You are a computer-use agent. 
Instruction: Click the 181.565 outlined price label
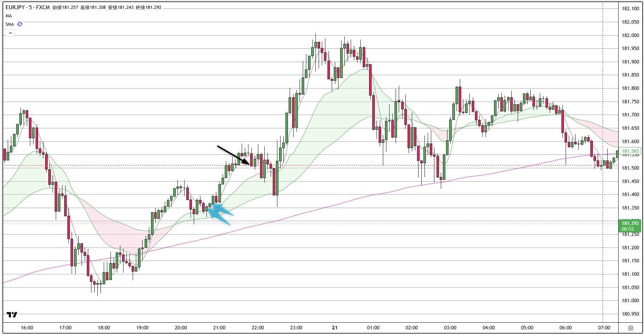click(x=630, y=151)
